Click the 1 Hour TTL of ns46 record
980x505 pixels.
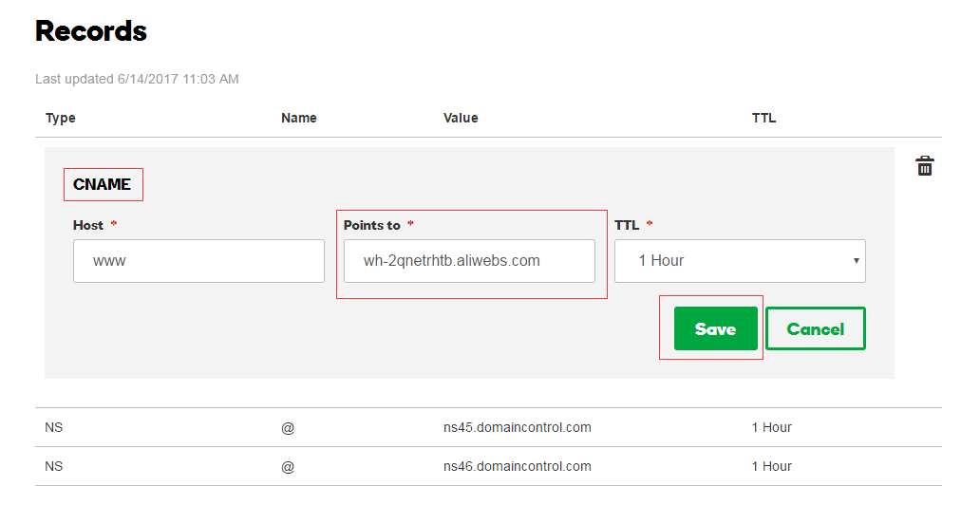click(771, 466)
